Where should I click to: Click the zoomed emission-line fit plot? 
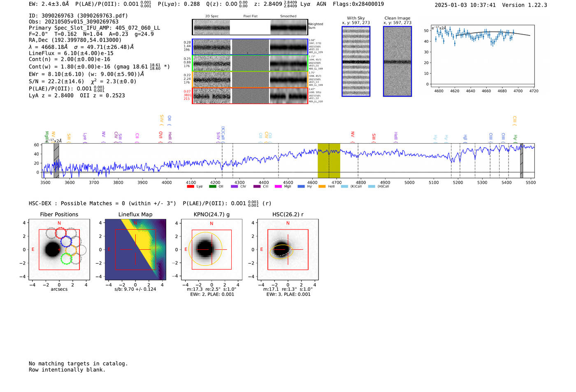coord(483,56)
